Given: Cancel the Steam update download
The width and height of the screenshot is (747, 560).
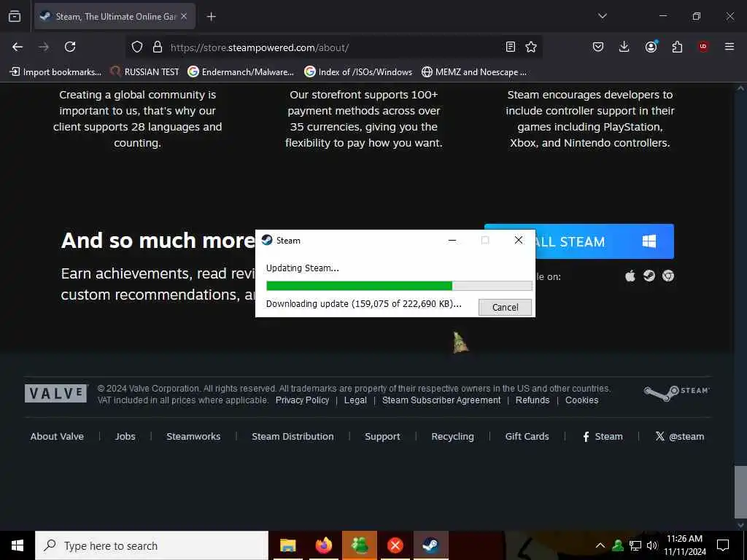Looking at the screenshot, I should pyautogui.click(x=505, y=307).
